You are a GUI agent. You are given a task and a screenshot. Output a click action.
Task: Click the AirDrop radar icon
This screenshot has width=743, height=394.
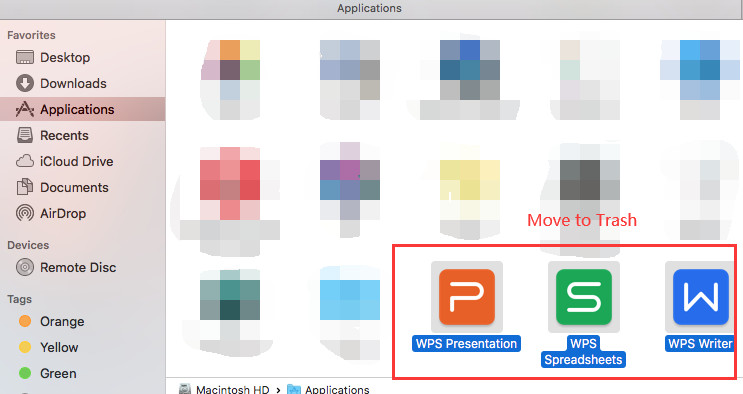[x=25, y=213]
